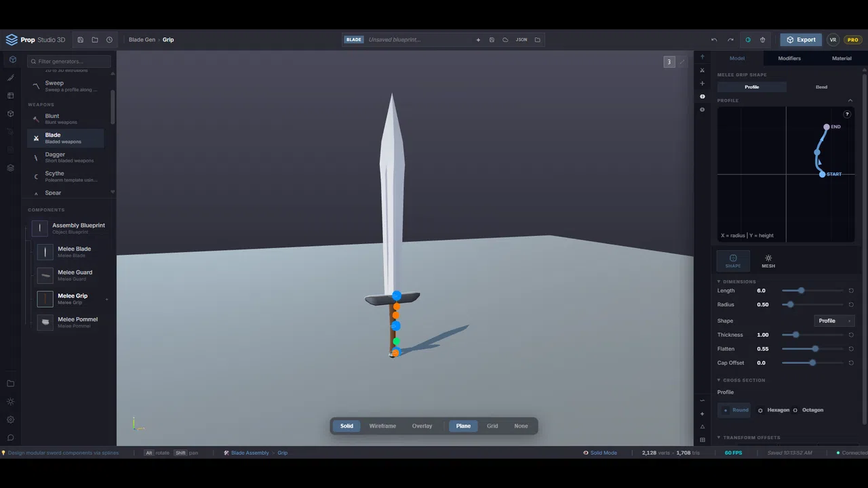Open the settings gear in the left sidebar
The width and height of the screenshot is (868, 488).
pyautogui.click(x=11, y=420)
